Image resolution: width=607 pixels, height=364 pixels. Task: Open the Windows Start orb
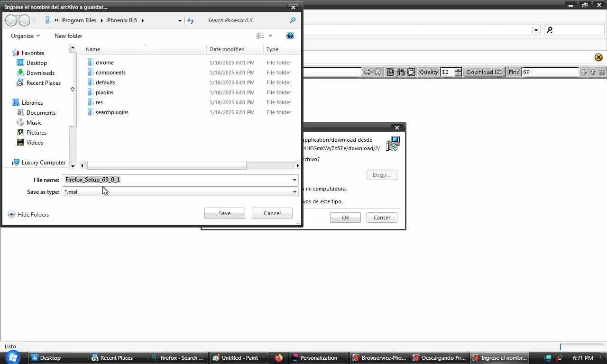[x=13, y=357]
